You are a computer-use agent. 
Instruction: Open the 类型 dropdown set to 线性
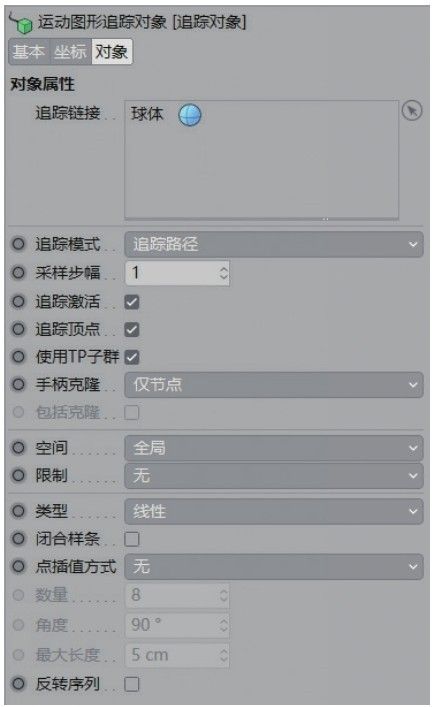click(274, 511)
